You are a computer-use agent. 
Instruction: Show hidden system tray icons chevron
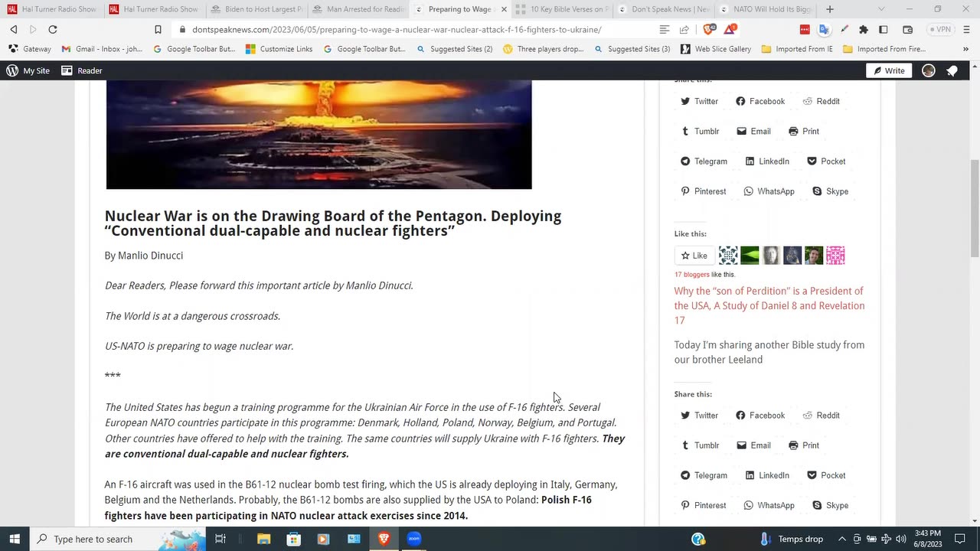(841, 539)
